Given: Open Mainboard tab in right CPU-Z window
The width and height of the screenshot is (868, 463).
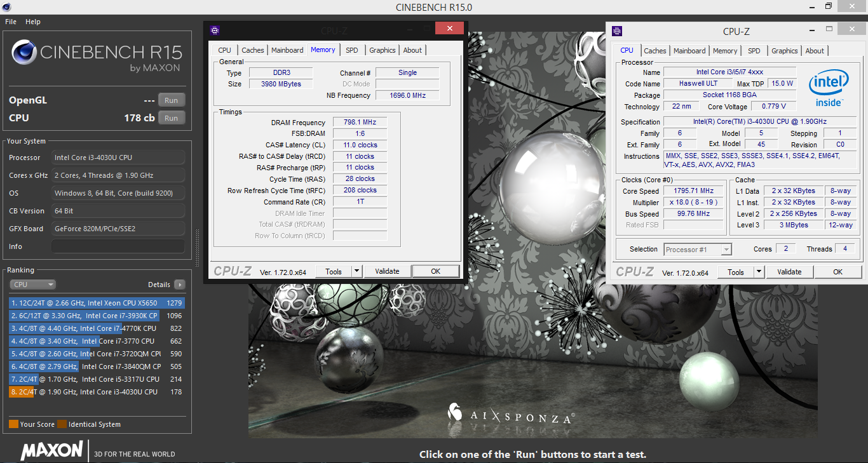Looking at the screenshot, I should click(689, 51).
